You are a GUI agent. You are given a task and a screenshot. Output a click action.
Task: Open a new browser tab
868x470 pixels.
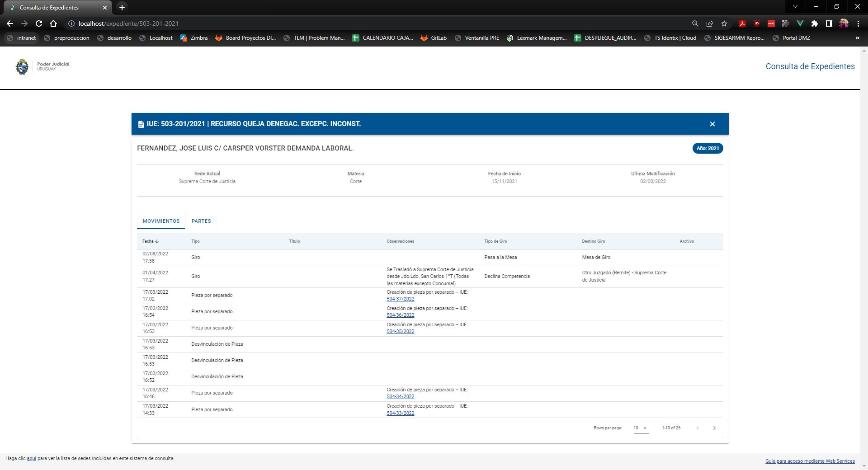point(122,8)
